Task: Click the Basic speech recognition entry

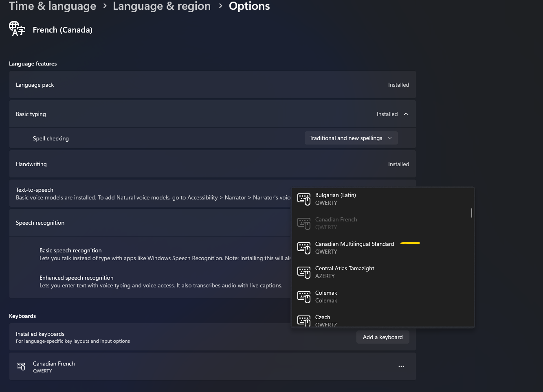Action: [x=70, y=250]
